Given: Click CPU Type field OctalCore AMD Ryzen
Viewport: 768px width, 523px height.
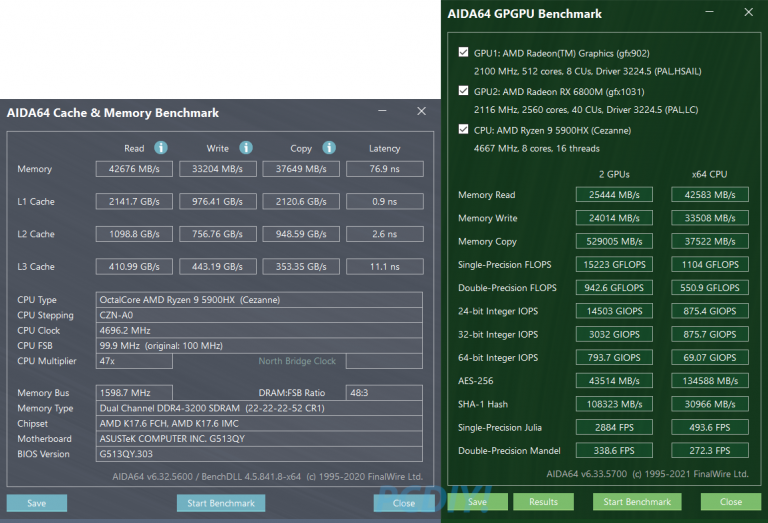Looking at the screenshot, I should click(x=259, y=300).
